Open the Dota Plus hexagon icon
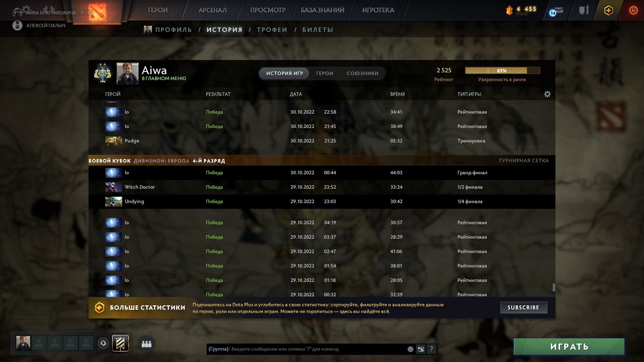The height and width of the screenshot is (362, 644). [608, 10]
